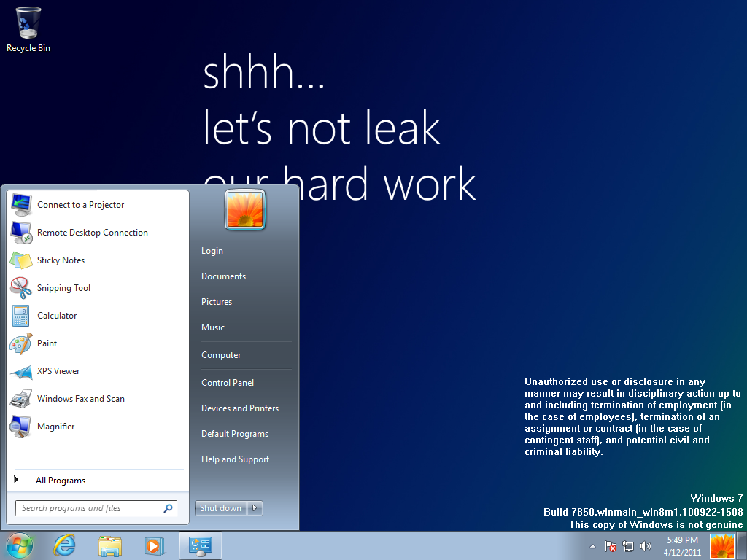Click the Start orb button
747x560 pixels.
click(x=20, y=545)
